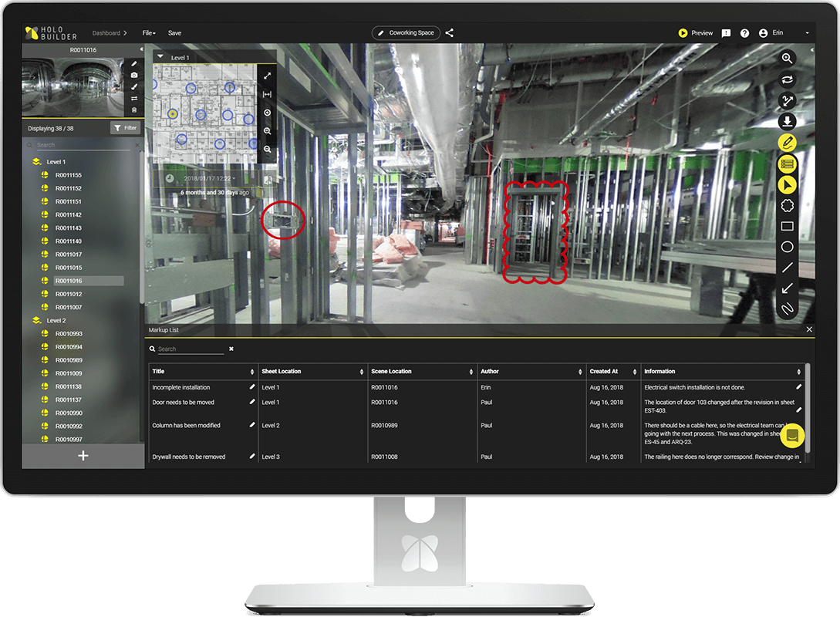Collapse the Level 1 mini-map panel
This screenshot has height=617, width=840.
[x=160, y=57]
